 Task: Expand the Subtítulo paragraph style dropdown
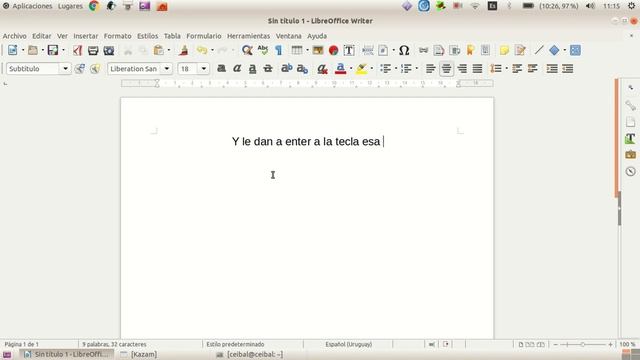65,69
